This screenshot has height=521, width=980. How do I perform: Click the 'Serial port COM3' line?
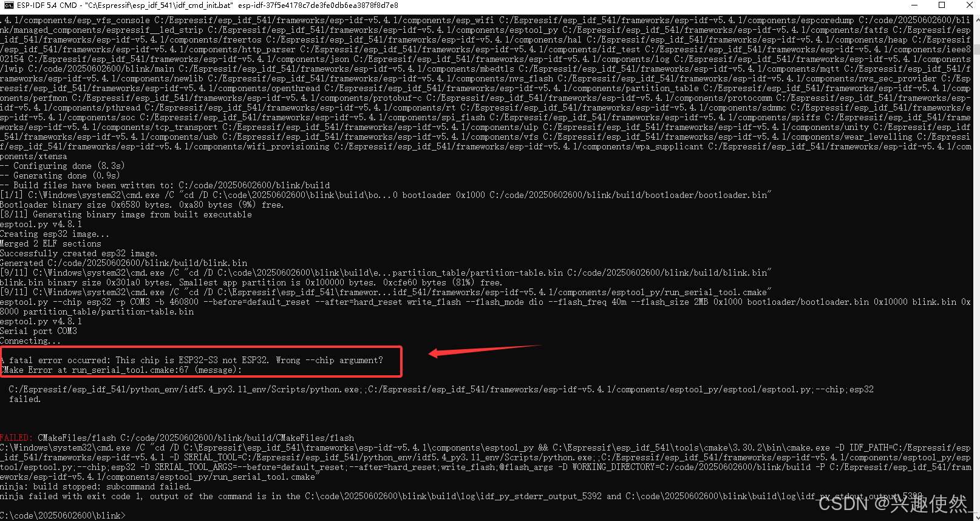(39, 331)
